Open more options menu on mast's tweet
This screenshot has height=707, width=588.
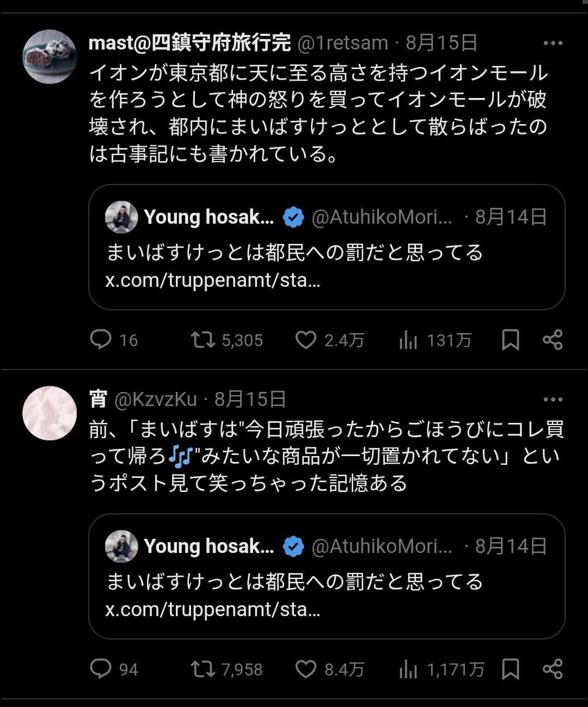point(553,44)
